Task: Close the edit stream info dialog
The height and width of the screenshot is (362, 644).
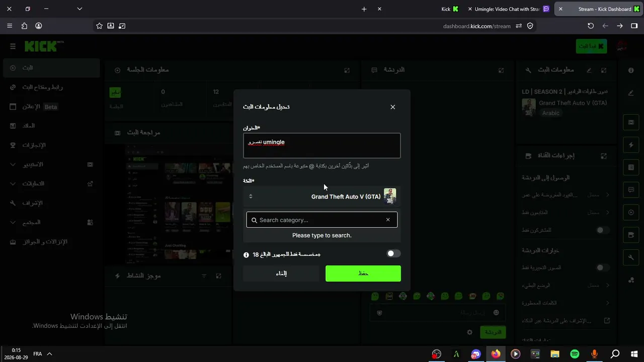Action: coord(392,107)
